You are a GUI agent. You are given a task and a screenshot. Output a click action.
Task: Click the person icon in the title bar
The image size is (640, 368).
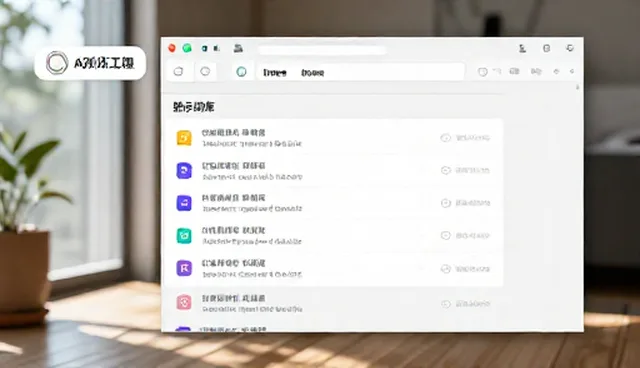(x=522, y=49)
